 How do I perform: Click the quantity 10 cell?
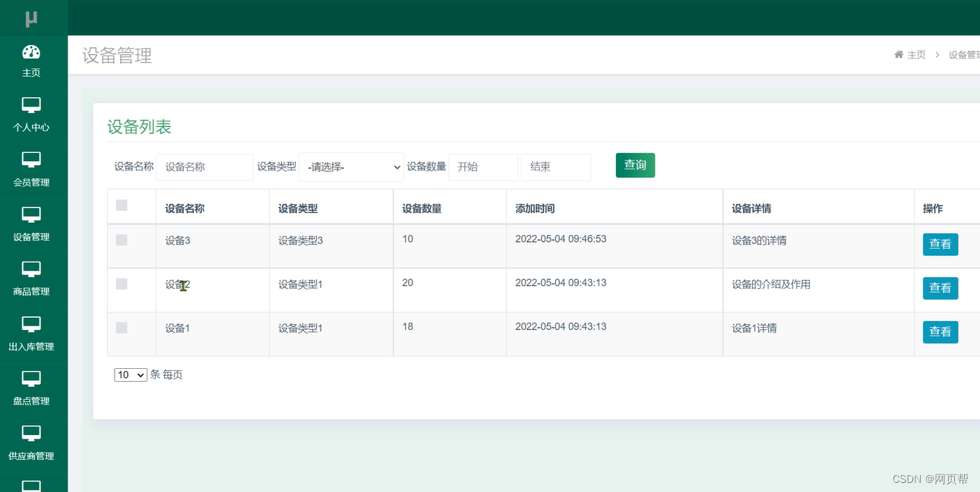[x=408, y=239]
